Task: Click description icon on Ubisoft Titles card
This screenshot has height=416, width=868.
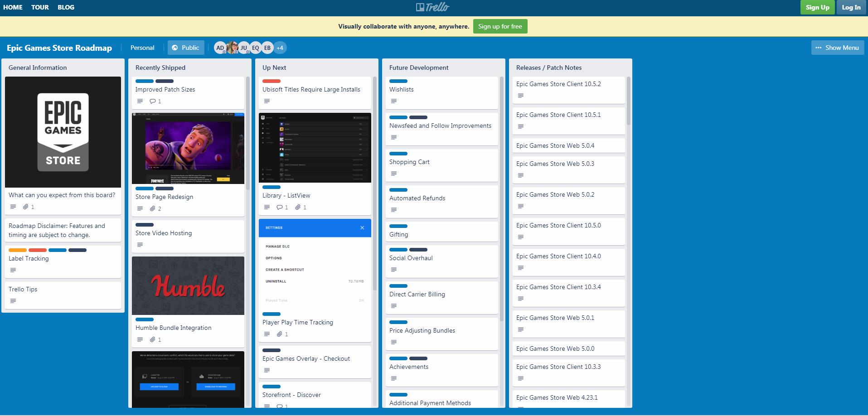Action: pos(267,101)
